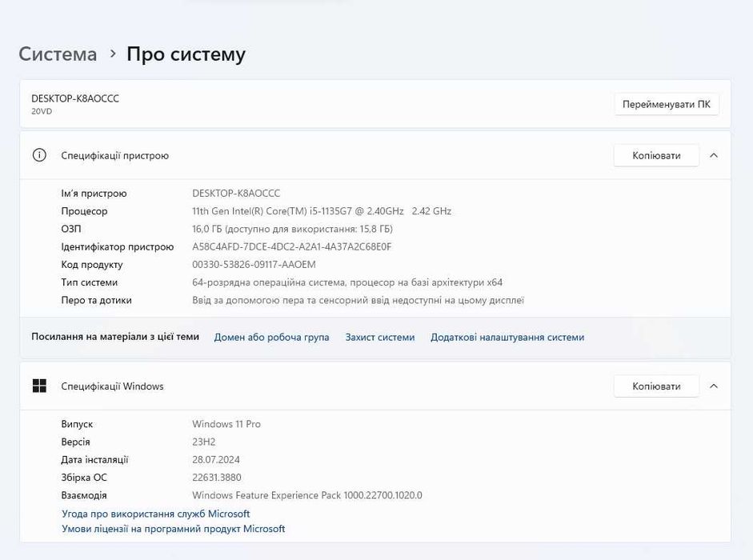
Task: Copy device specifications with Копіювати button
Action: pyautogui.click(x=656, y=155)
